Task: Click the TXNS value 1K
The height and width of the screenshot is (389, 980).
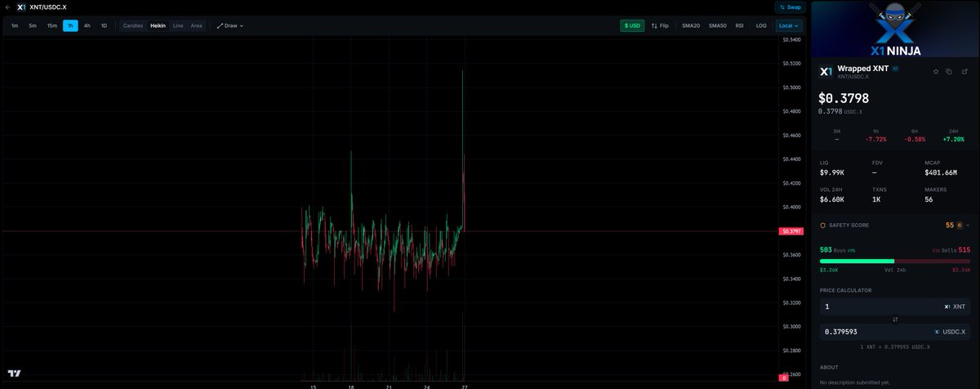Action: pyautogui.click(x=876, y=199)
